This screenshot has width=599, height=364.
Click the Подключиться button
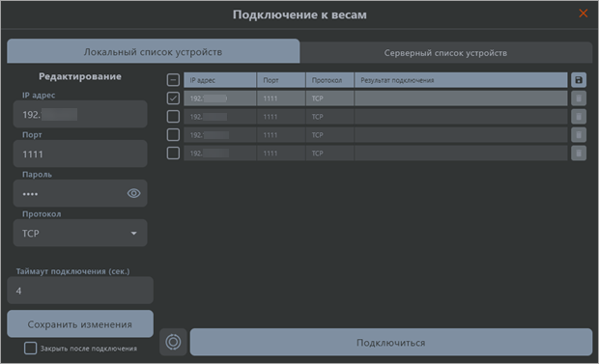pos(391,342)
